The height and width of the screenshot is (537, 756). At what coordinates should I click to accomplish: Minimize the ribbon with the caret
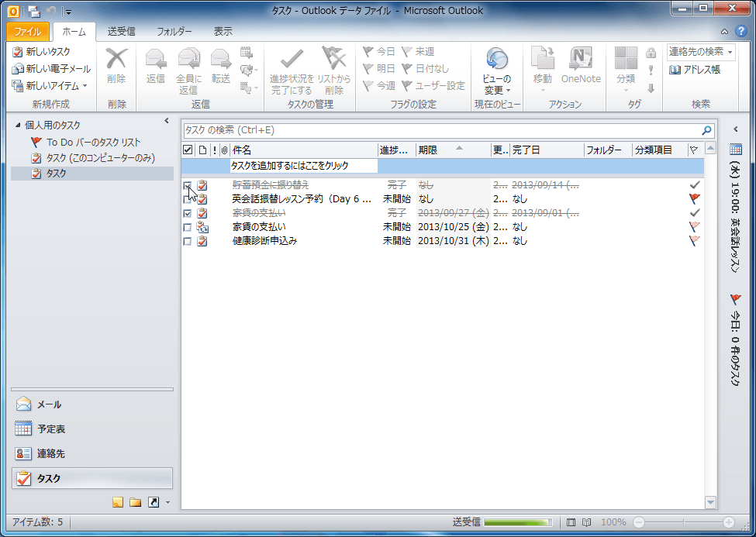click(724, 32)
